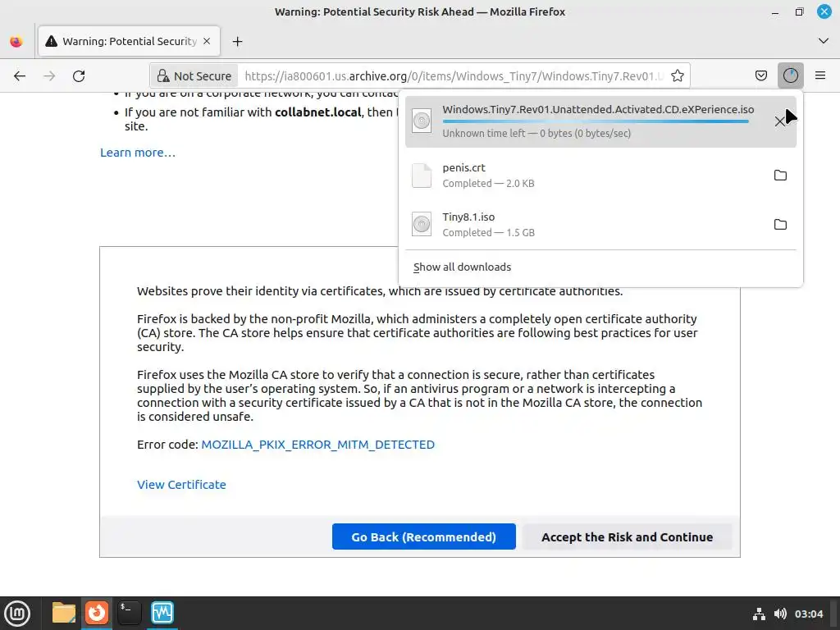Focus the archive.org URL address field
The height and width of the screenshot is (630, 840).
pyautogui.click(x=453, y=76)
